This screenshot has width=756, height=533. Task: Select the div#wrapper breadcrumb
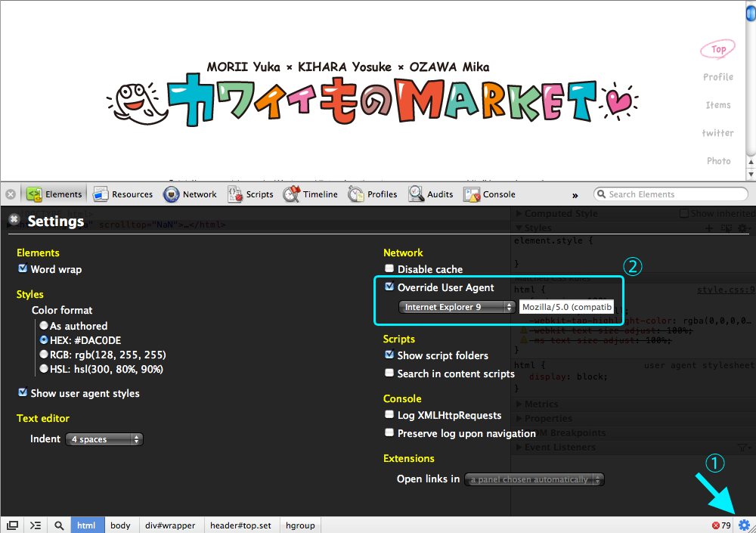pyautogui.click(x=170, y=525)
